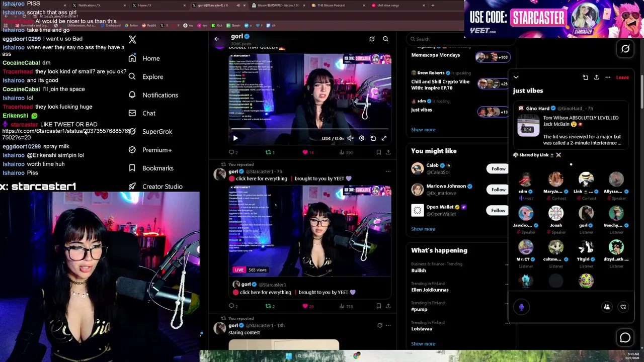Image resolution: width=644 pixels, height=362 pixels.
Task: Click the search icon in the profile header
Action: (385, 39)
